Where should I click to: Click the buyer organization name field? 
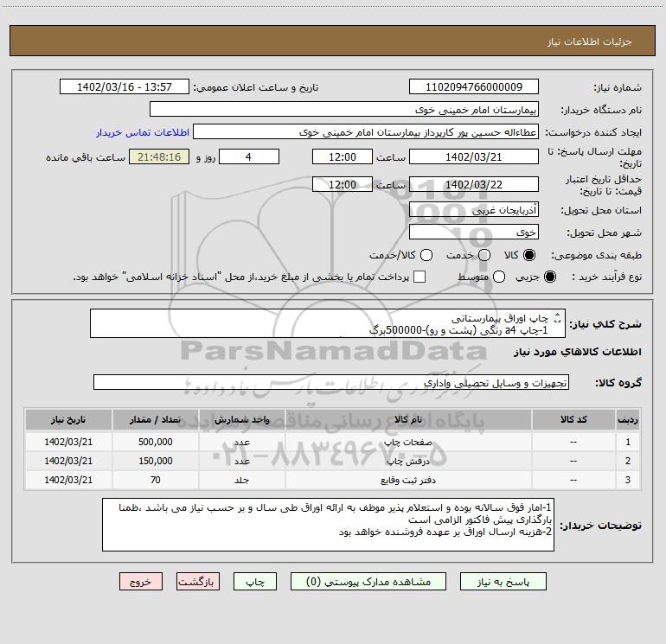344,110
